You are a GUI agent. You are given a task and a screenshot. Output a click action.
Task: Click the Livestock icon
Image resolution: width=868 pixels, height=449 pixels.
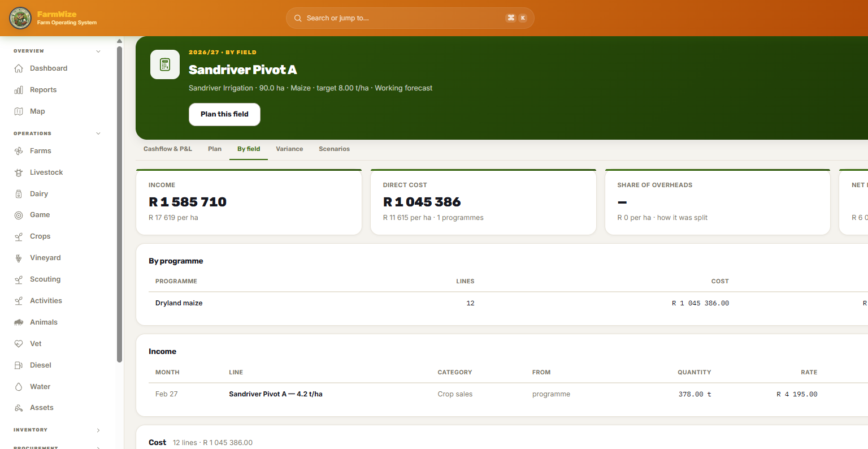[x=19, y=172]
